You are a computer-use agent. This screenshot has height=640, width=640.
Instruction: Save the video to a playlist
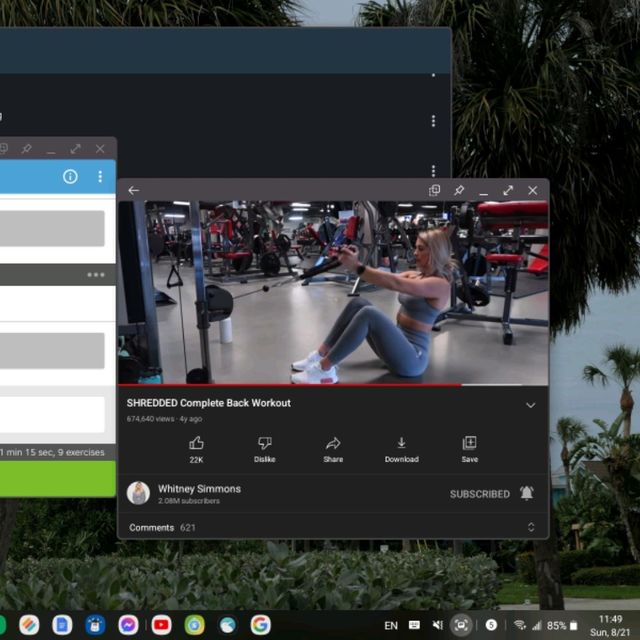(x=469, y=447)
